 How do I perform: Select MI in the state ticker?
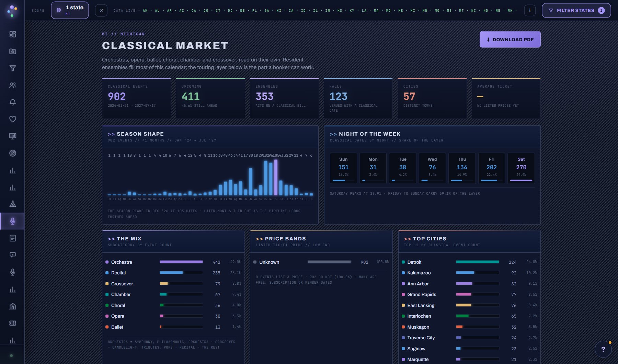coord(413,11)
